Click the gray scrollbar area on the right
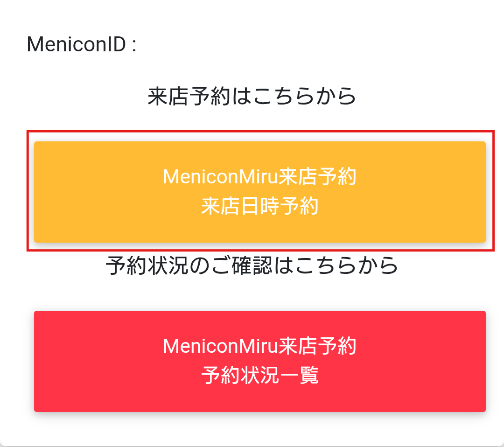This screenshot has width=504, height=447. [498, 223]
